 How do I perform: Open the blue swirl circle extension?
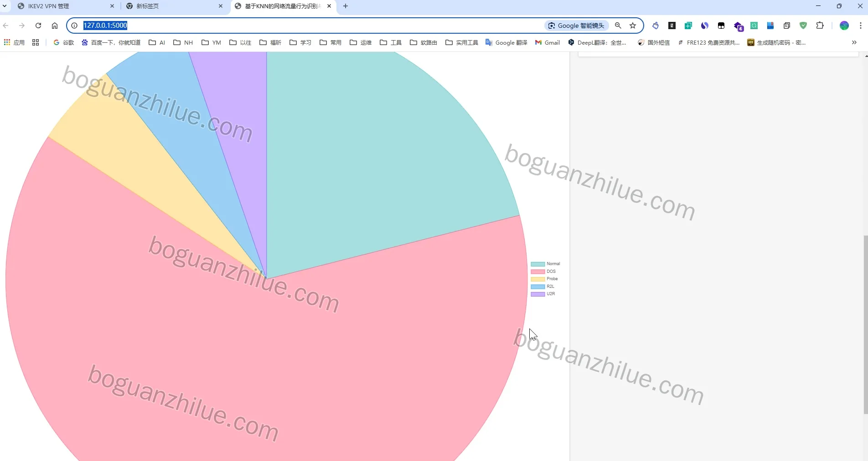coord(705,26)
